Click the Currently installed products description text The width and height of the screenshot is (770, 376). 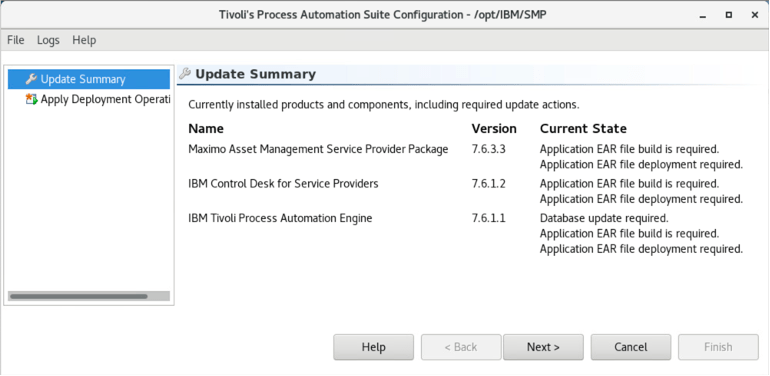[x=384, y=105]
